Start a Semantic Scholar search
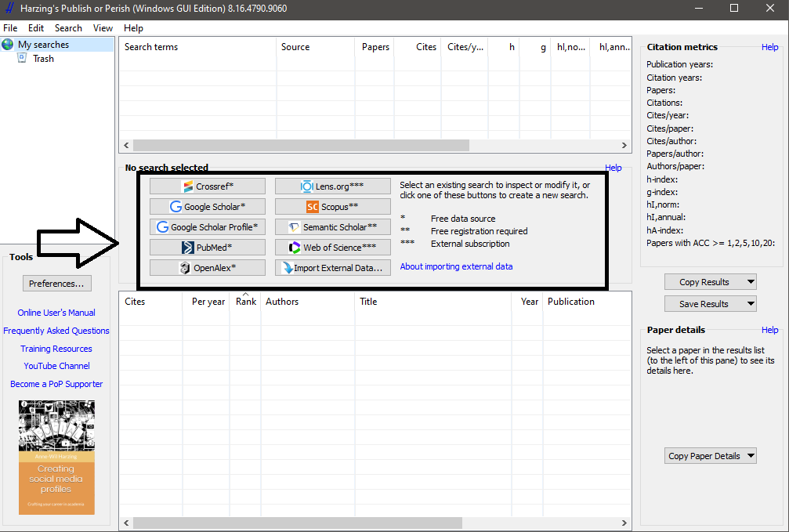Screen dimensions: 789x532 click(x=333, y=227)
